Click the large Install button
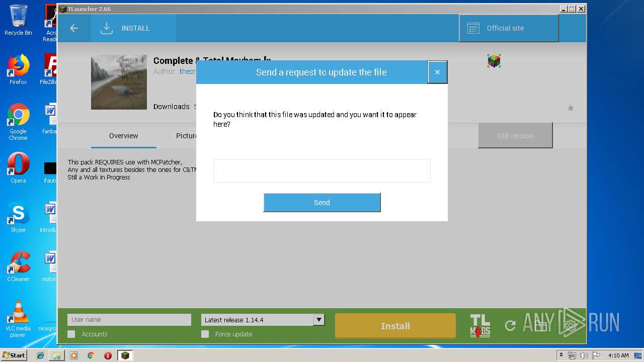Screen dimensions: 644x362 (395, 326)
